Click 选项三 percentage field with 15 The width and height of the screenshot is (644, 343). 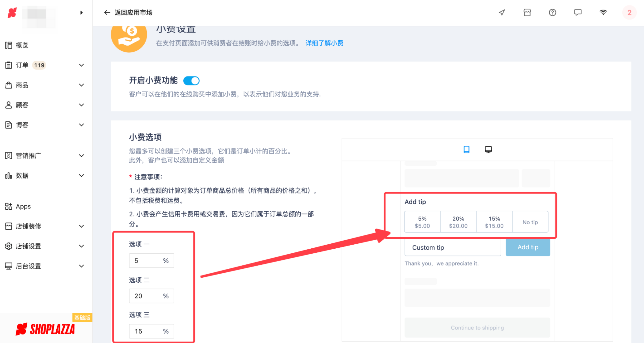151,331
